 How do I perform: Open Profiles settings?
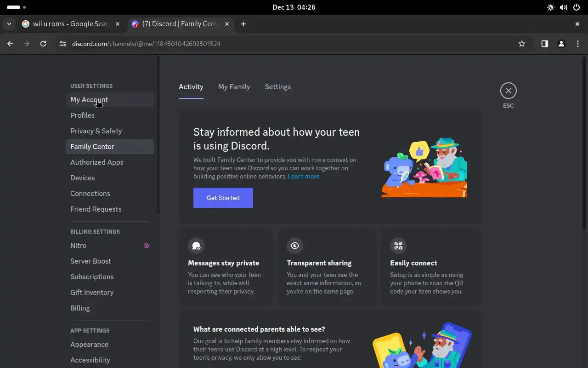pyautogui.click(x=109, y=115)
